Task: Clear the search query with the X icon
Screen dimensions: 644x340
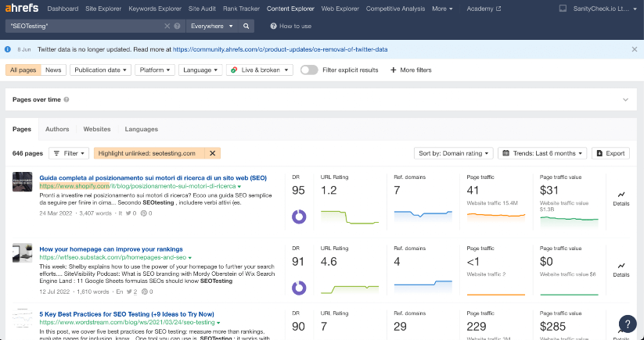Action: 167,26
